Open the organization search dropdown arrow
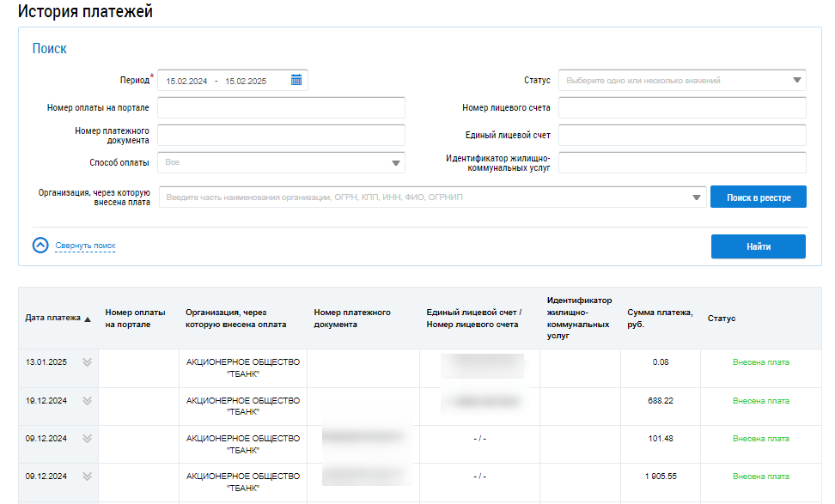Viewport: 835px width, 504px height. [696, 197]
